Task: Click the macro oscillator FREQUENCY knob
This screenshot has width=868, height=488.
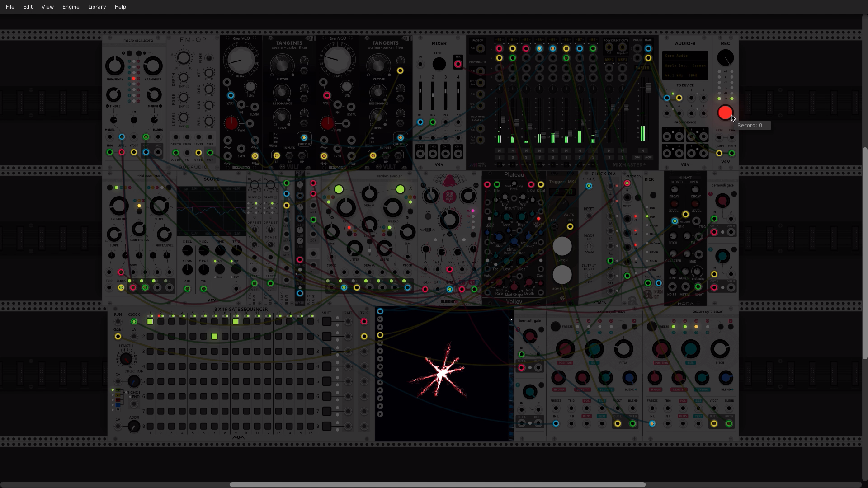Action: [115, 66]
